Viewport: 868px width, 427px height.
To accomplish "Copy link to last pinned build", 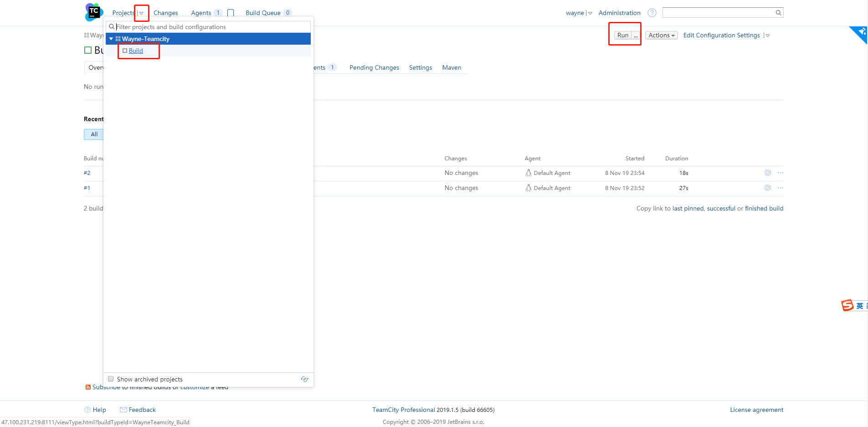I will (x=688, y=208).
